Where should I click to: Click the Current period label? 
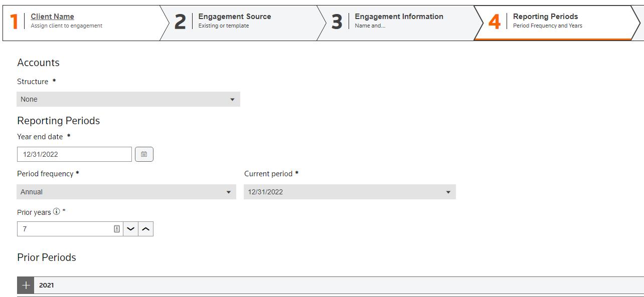point(268,174)
